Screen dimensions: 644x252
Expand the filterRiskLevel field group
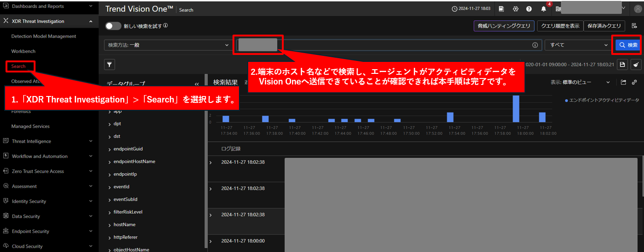(110, 212)
